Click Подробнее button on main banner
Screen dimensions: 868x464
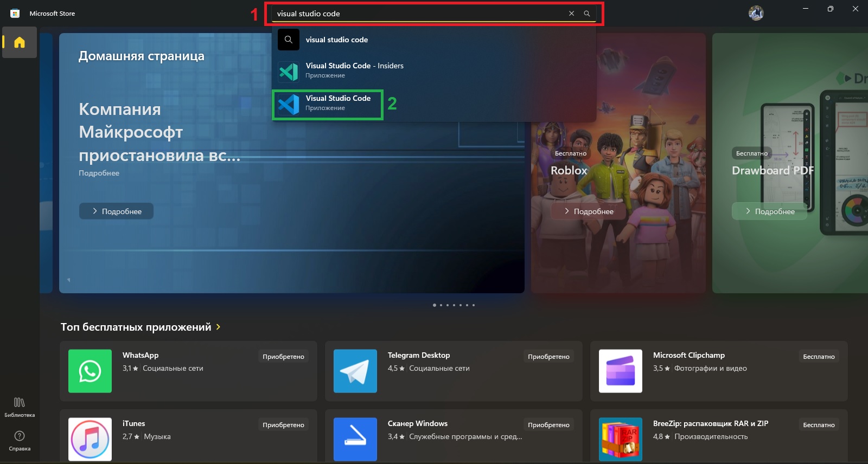click(116, 211)
